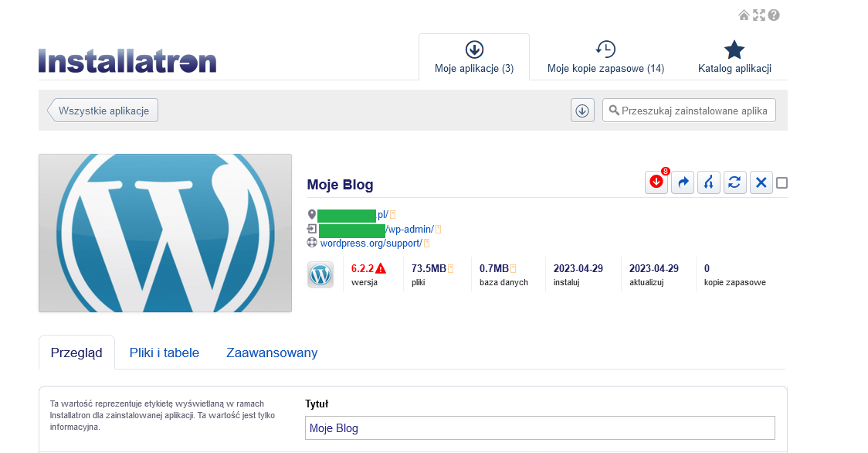Tick the checkbox next to Moje Blog
868x453 pixels.
click(x=782, y=183)
